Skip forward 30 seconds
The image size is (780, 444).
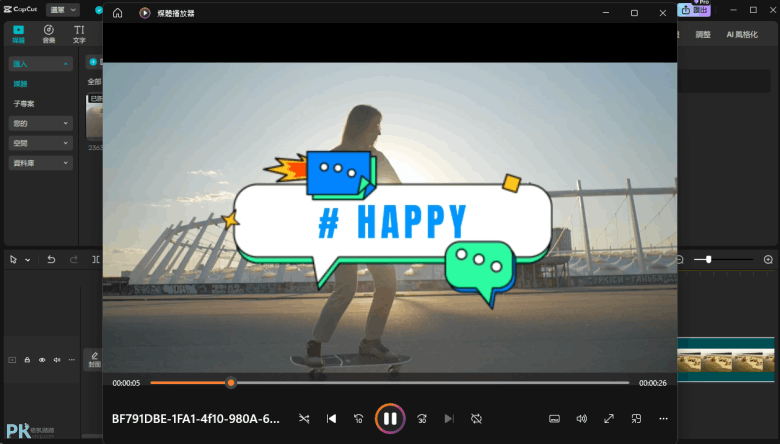[x=422, y=419]
